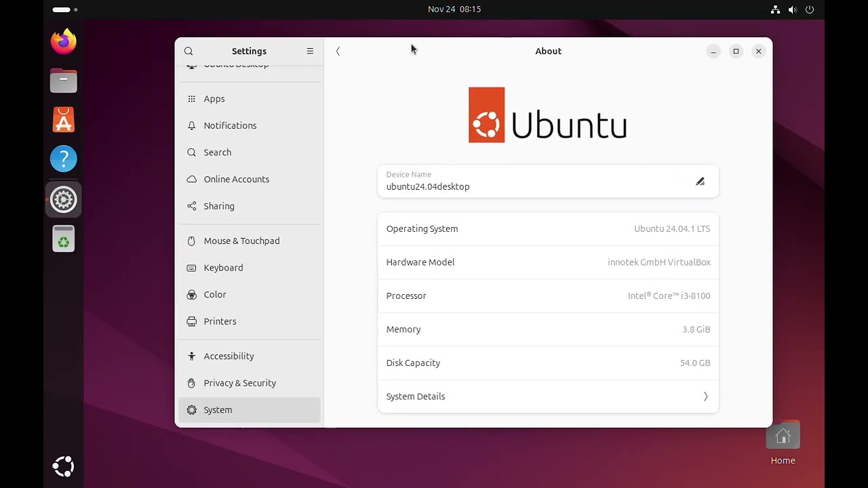Click the 3.8 GiB memory value
868x488 pixels.
click(696, 329)
